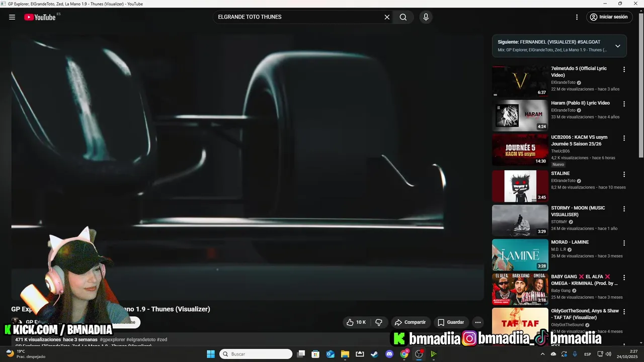The height and width of the screenshot is (362, 644).
Task: Open Microsoft Store from taskbar
Action: [315, 354]
